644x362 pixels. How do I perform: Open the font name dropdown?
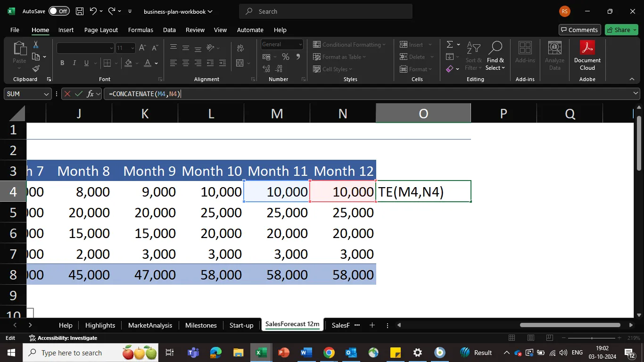pyautogui.click(x=111, y=48)
